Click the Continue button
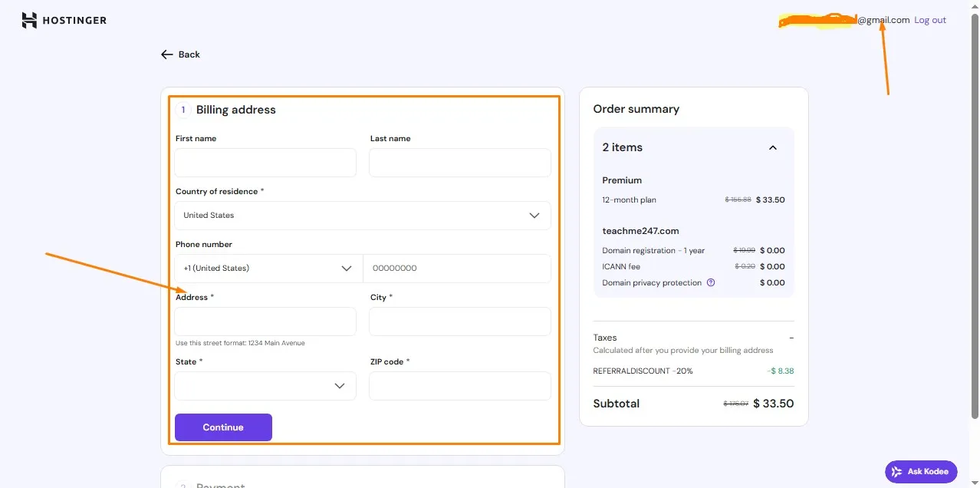980x488 pixels. click(222, 427)
